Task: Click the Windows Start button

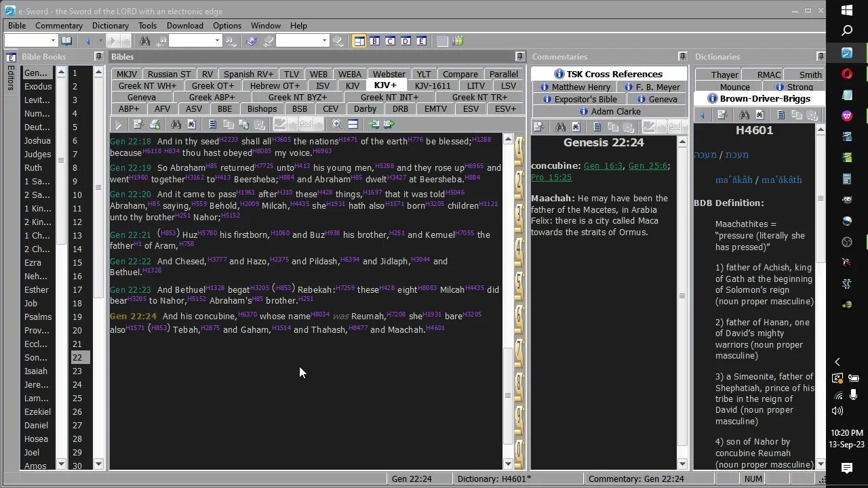Action: [x=847, y=10]
